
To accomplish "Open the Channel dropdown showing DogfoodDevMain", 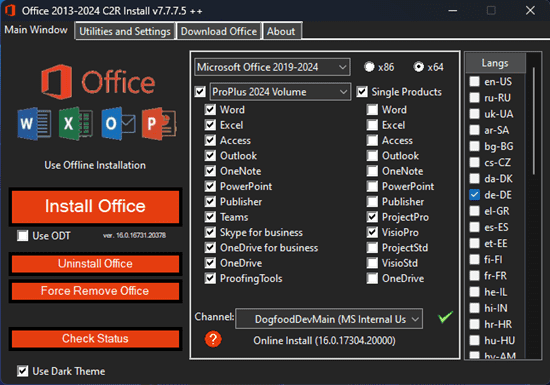I will (329, 319).
